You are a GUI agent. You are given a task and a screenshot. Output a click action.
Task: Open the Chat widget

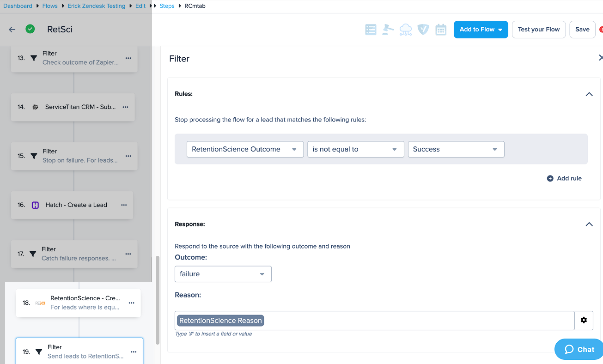click(579, 349)
